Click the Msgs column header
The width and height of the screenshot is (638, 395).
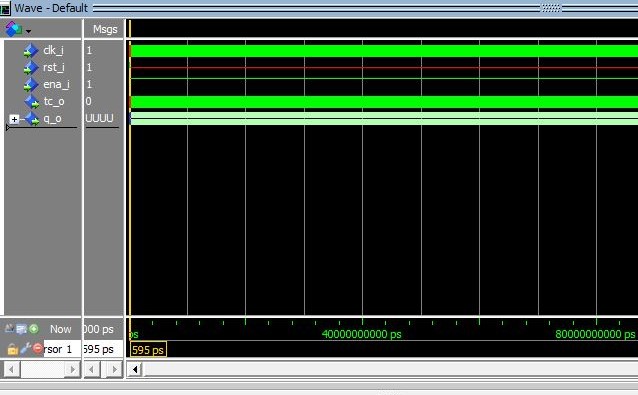pyautogui.click(x=105, y=29)
